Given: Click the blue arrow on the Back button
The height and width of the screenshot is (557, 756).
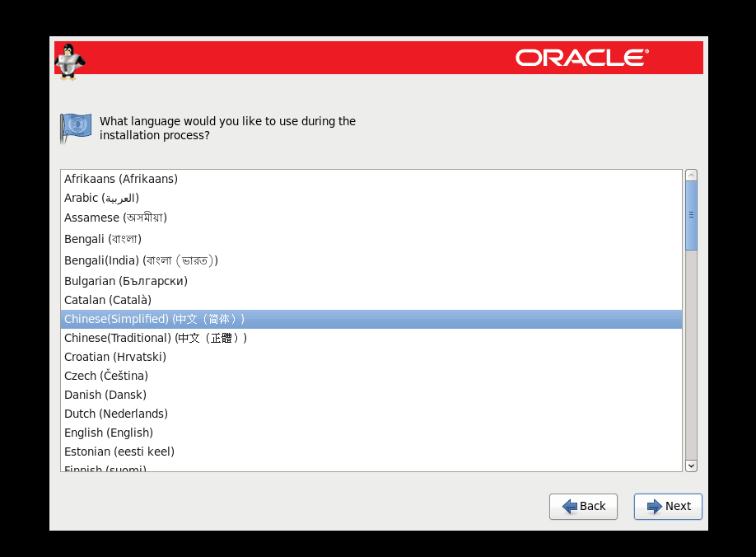Looking at the screenshot, I should click(x=569, y=507).
